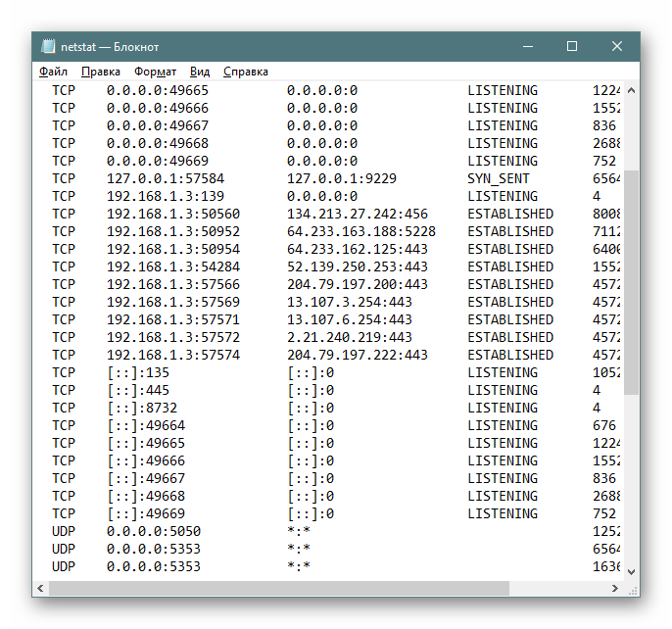672x629 pixels.
Task: Click local address 0.0.0.0:49667
Action: [x=158, y=125]
